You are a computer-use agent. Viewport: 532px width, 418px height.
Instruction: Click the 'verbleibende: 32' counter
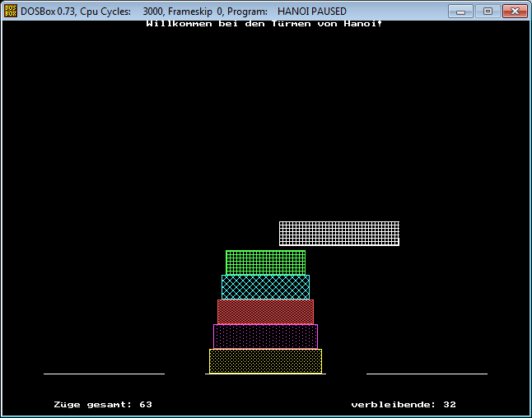click(404, 405)
